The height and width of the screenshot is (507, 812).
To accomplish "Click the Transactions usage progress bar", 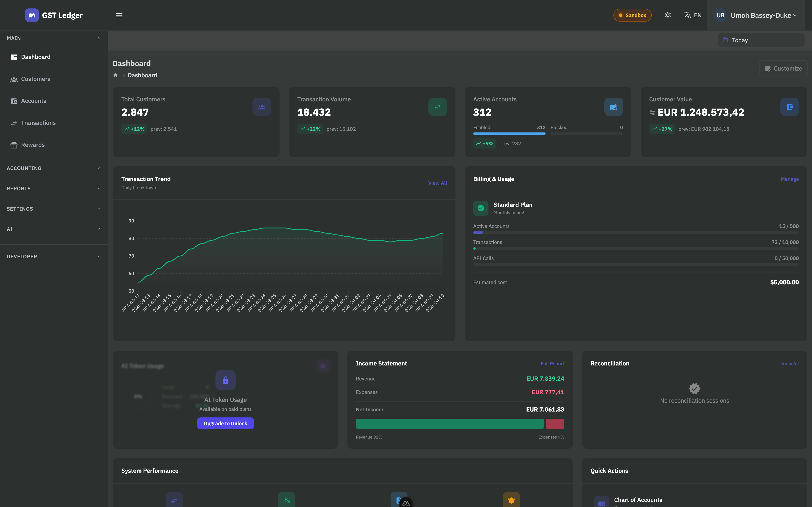I will tap(635, 248).
